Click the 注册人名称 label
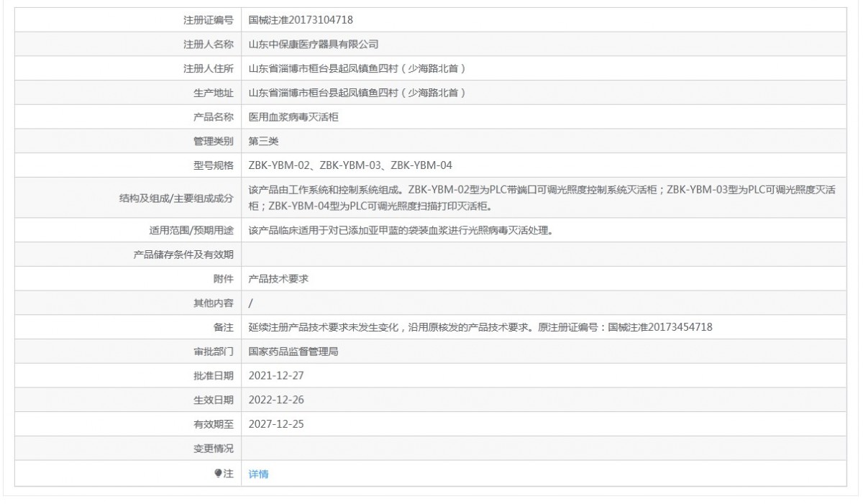863x504 pixels. point(209,44)
